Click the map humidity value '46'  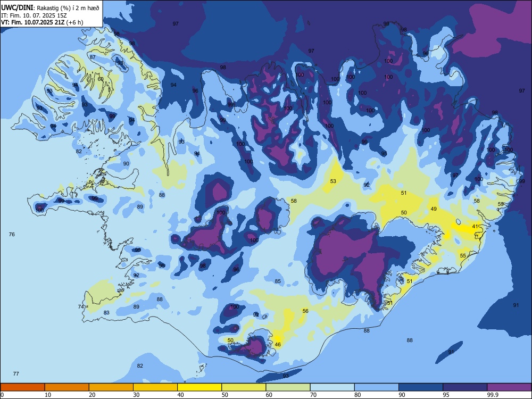tap(278, 344)
